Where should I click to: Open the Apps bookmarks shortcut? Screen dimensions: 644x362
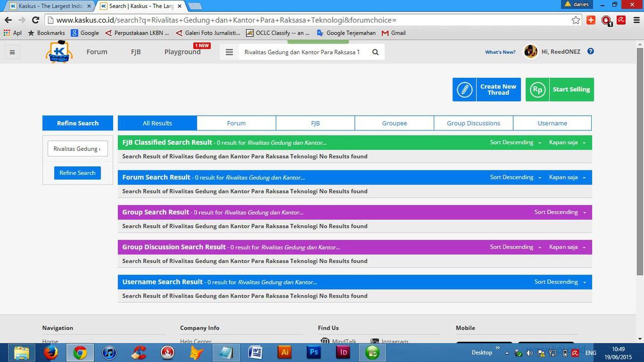pos(13,33)
